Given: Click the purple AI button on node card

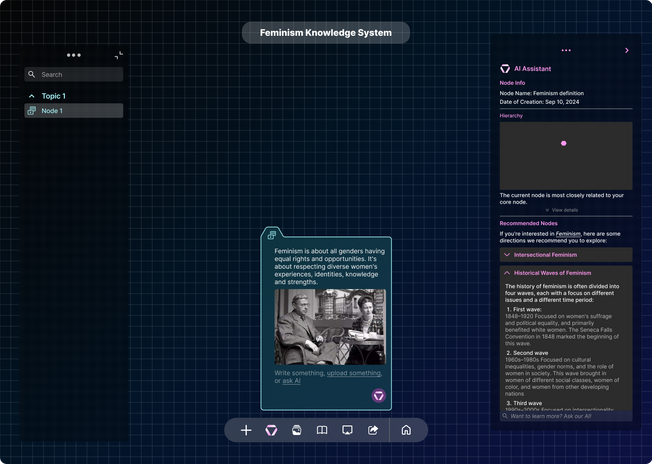Looking at the screenshot, I should 378,395.
